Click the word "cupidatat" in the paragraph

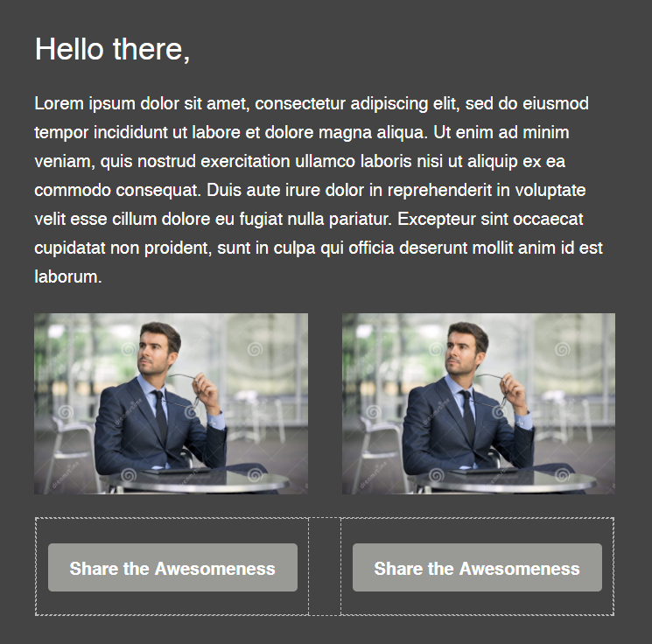click(x=69, y=248)
